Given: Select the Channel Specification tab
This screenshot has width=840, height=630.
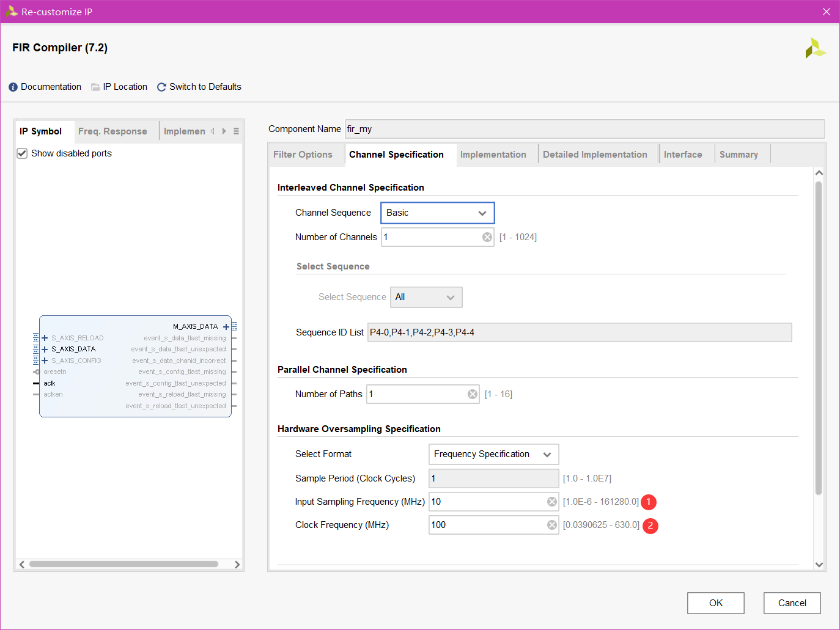Looking at the screenshot, I should (x=397, y=155).
